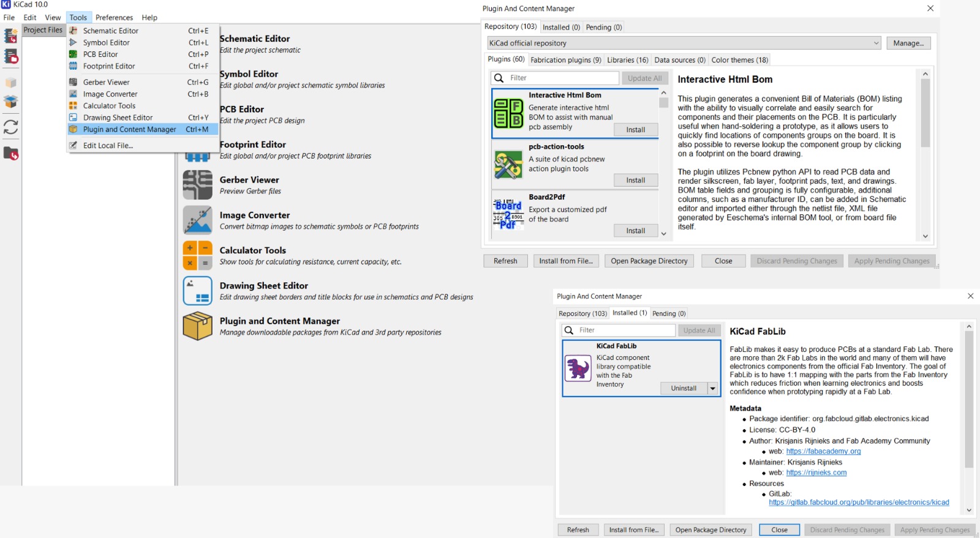Launch Drawing Sheet Editor from its large launcher icon
This screenshot has width=980, height=538.
197,291
